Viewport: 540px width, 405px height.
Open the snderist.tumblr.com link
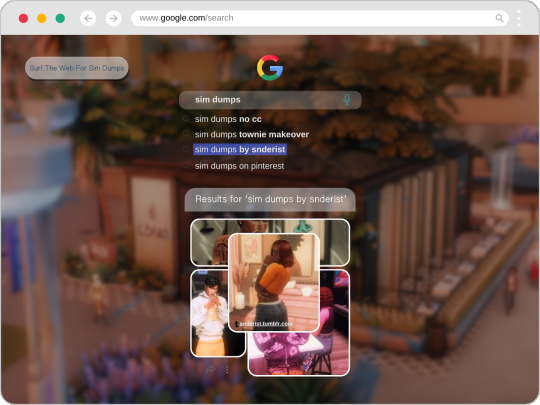click(266, 324)
